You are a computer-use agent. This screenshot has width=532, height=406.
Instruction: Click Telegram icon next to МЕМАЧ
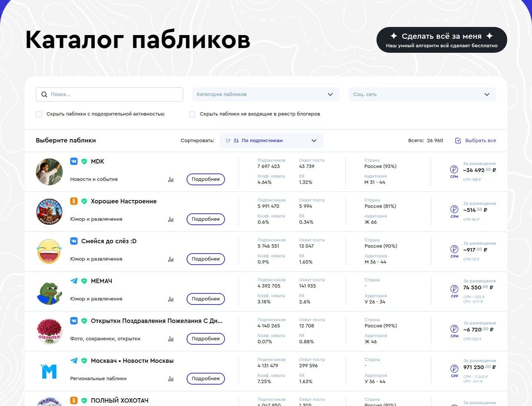(74, 281)
